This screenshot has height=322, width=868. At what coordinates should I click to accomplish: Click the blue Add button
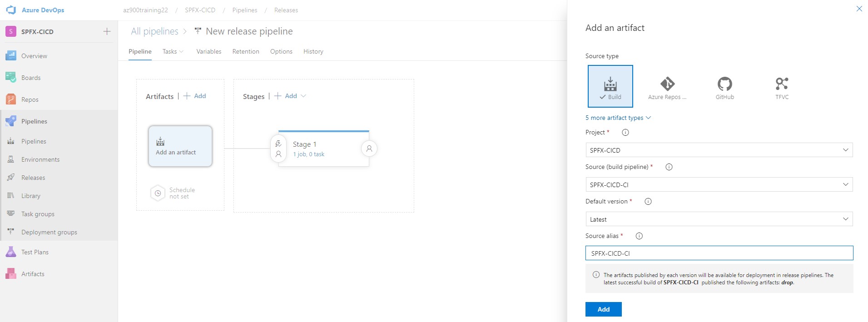[603, 309]
